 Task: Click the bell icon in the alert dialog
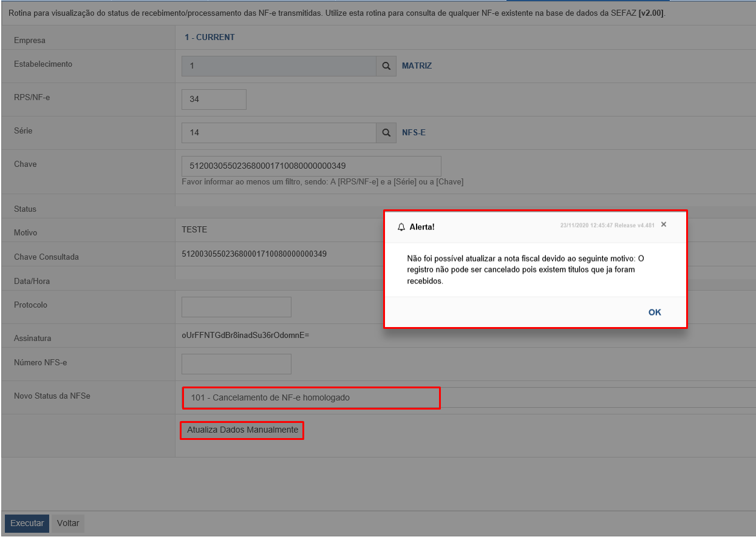(401, 227)
